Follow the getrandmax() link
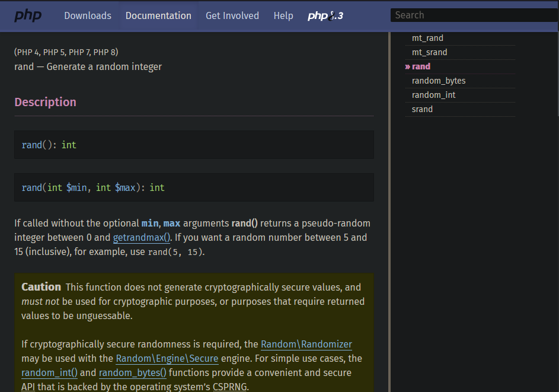This screenshot has height=392, width=559. (141, 237)
